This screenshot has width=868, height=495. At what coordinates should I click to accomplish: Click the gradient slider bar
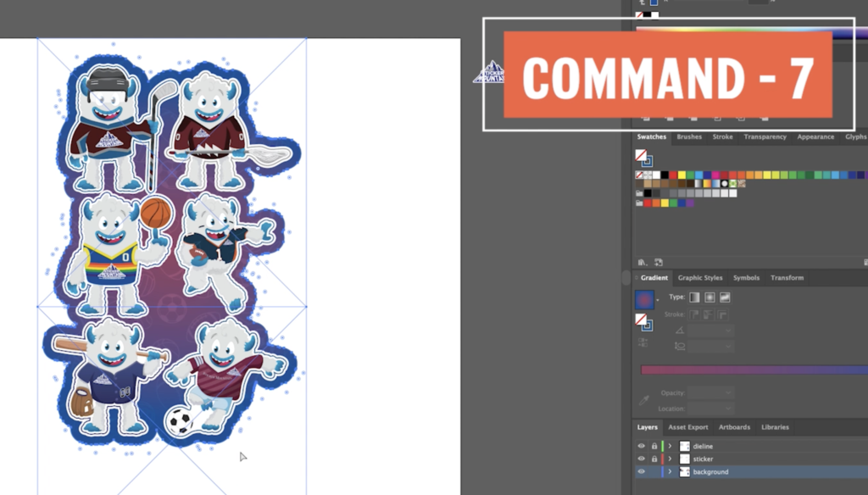(754, 370)
